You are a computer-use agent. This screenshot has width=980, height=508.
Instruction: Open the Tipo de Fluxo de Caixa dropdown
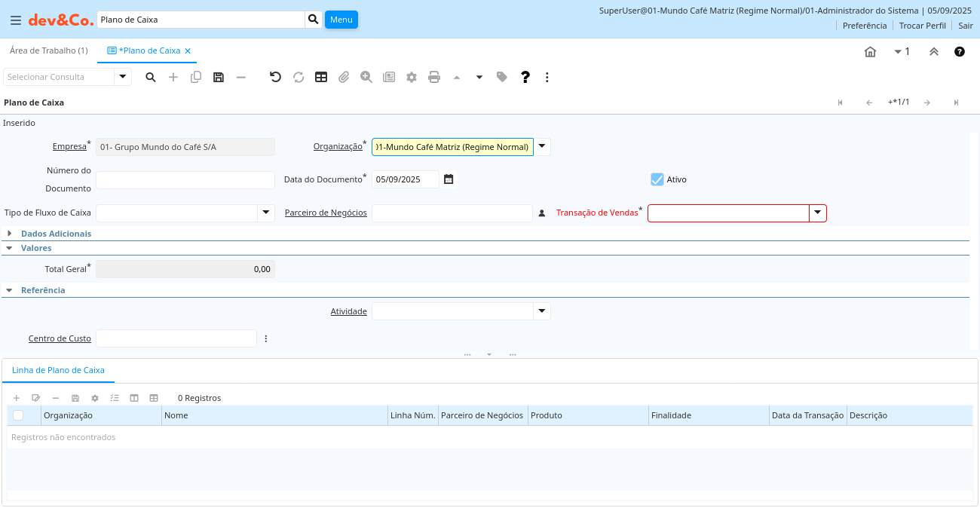[x=266, y=213]
